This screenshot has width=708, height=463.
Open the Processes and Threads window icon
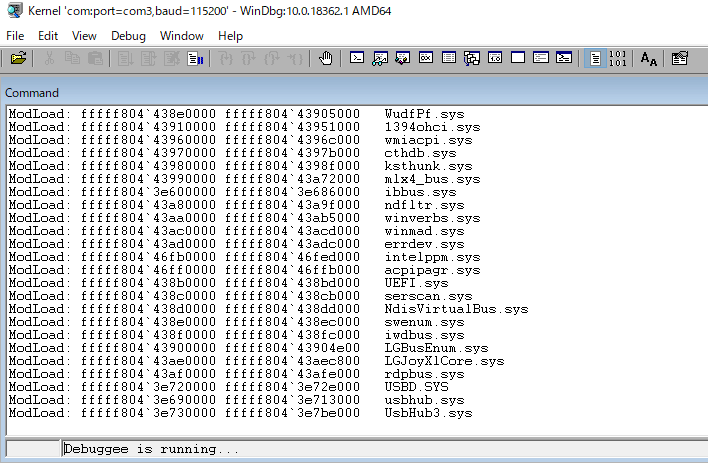pos(541,58)
